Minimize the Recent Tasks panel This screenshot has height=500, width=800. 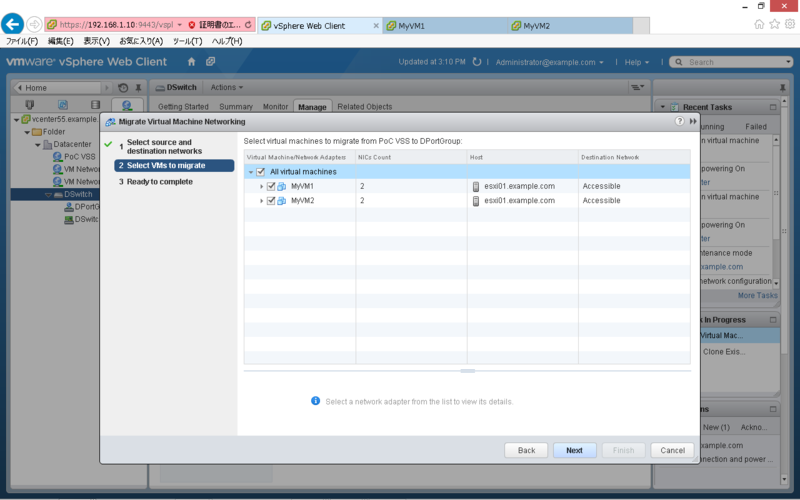[x=773, y=107]
